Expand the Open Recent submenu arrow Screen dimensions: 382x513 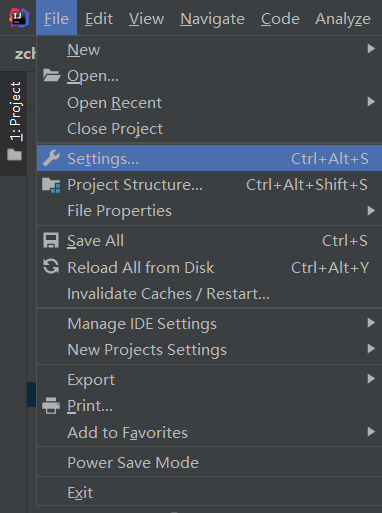(x=371, y=102)
